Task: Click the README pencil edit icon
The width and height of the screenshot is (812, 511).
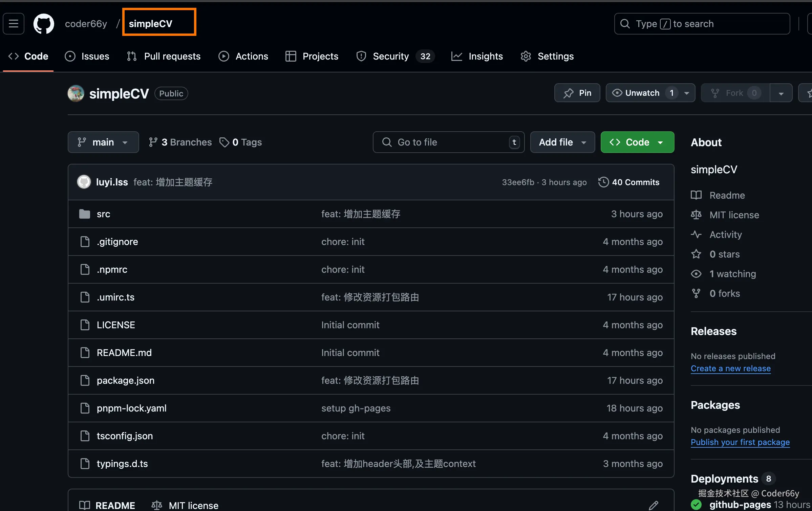Action: point(653,505)
